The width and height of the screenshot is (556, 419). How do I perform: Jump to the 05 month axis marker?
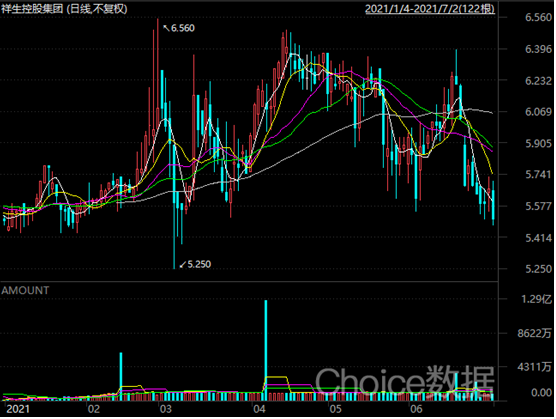[335, 410]
